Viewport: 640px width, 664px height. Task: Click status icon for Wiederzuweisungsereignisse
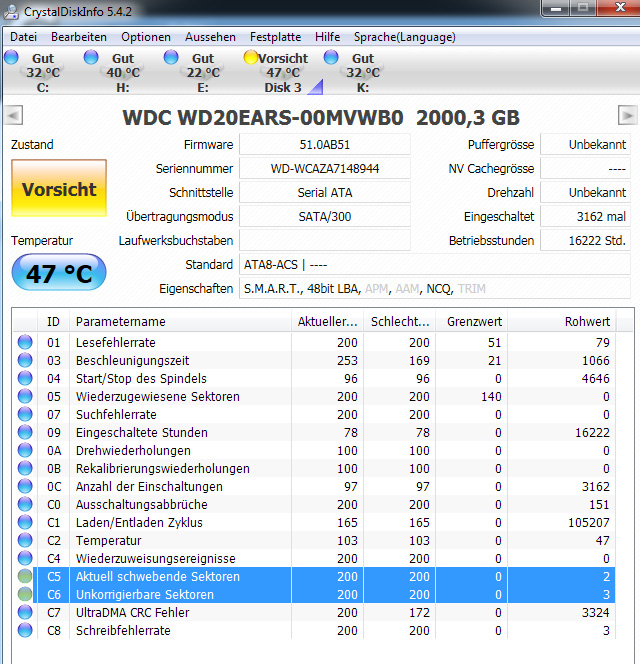click(x=25, y=558)
